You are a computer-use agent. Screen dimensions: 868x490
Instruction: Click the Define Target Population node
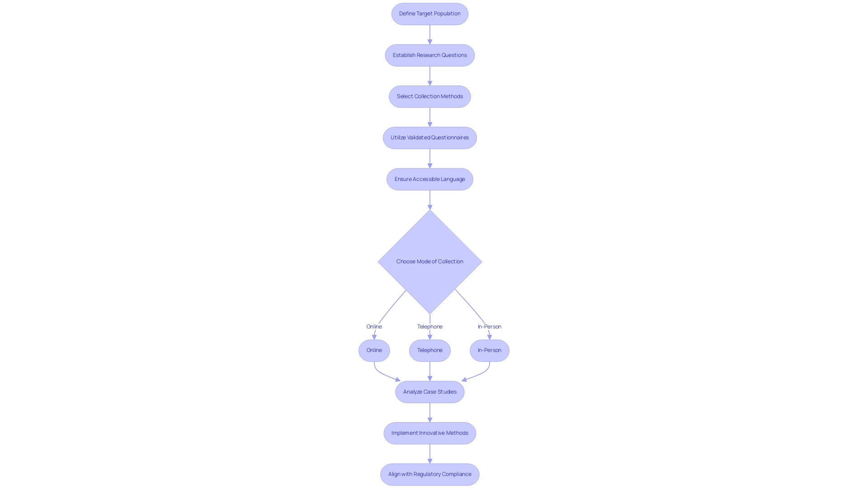click(x=430, y=14)
